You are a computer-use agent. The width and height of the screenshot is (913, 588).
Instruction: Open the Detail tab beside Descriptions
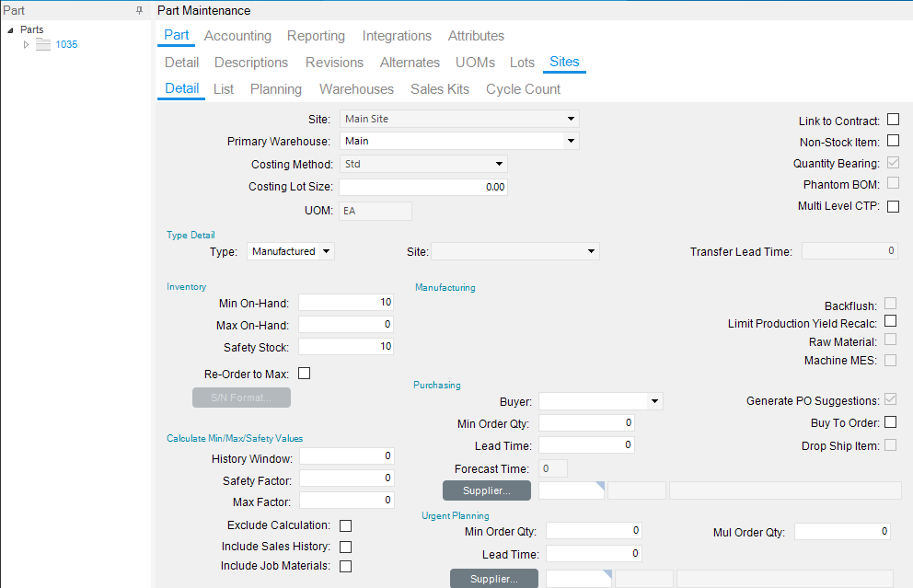pyautogui.click(x=181, y=63)
